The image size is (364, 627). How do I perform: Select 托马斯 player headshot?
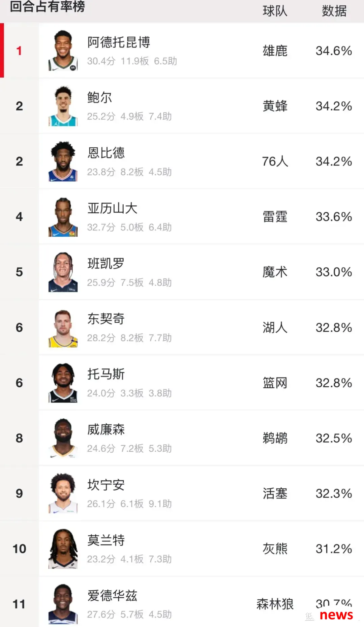coord(63,383)
